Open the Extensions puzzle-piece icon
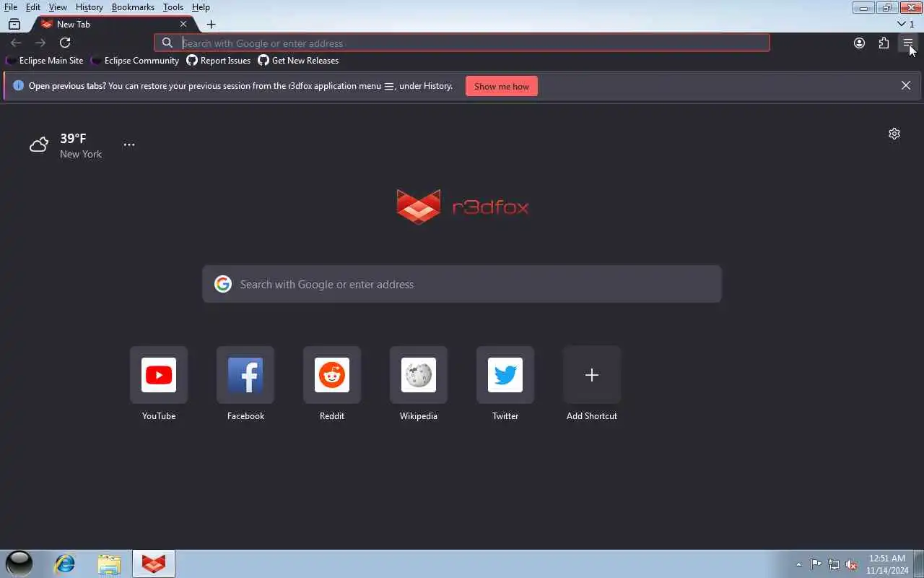Screen dimensions: 924x578 click(x=884, y=43)
